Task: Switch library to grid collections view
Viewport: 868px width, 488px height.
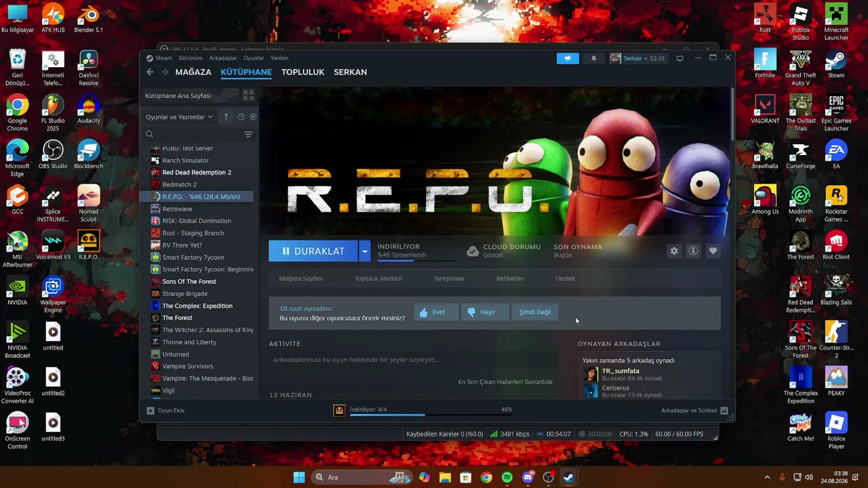Action: click(x=248, y=96)
